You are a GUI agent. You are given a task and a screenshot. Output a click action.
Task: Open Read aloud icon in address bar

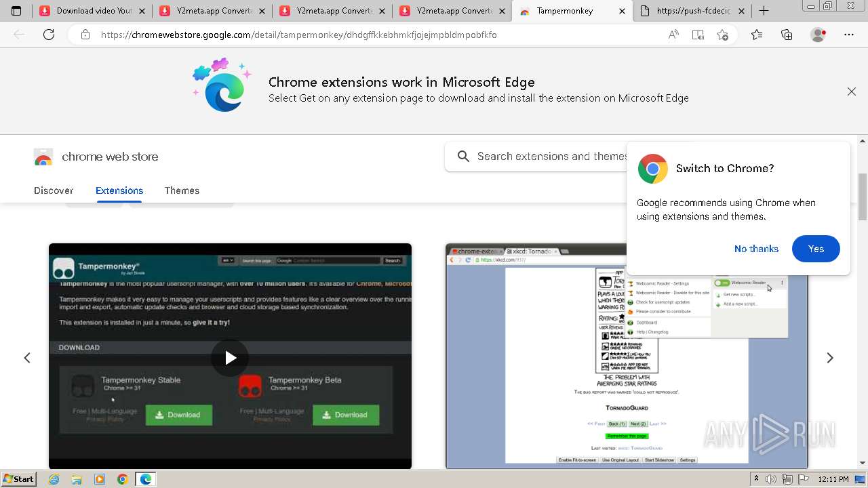coord(673,35)
